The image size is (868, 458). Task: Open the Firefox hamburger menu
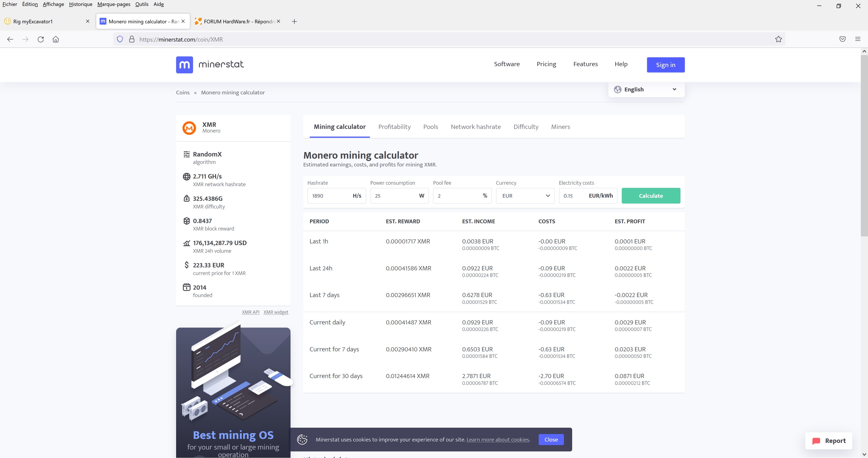858,39
